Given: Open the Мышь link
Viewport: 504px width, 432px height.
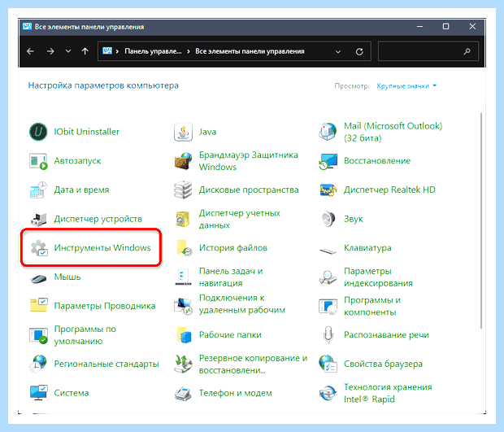Looking at the screenshot, I should click(67, 277).
